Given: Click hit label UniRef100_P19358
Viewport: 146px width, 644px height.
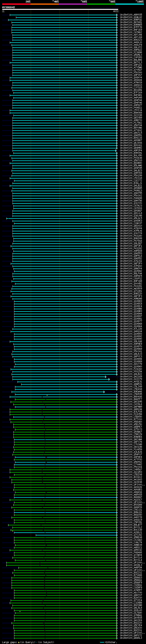Looking at the screenshot, I should tap(131, 414).
